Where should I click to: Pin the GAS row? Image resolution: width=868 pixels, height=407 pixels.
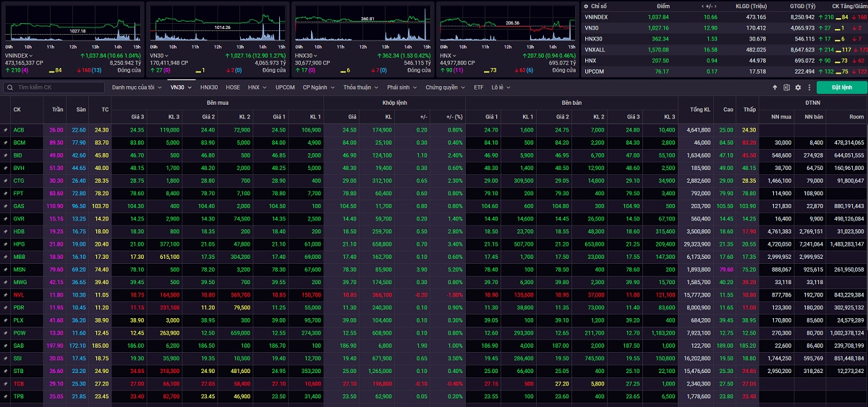[5, 206]
